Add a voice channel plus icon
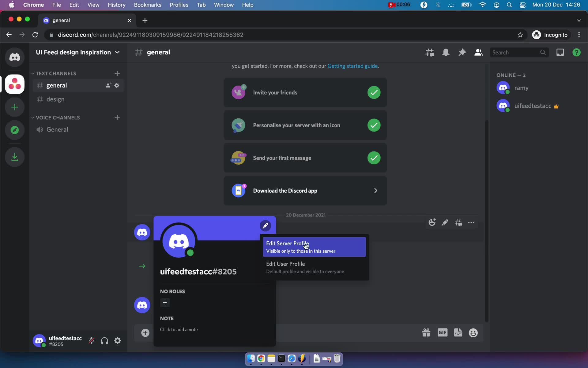This screenshot has width=588, height=368. pyautogui.click(x=117, y=118)
